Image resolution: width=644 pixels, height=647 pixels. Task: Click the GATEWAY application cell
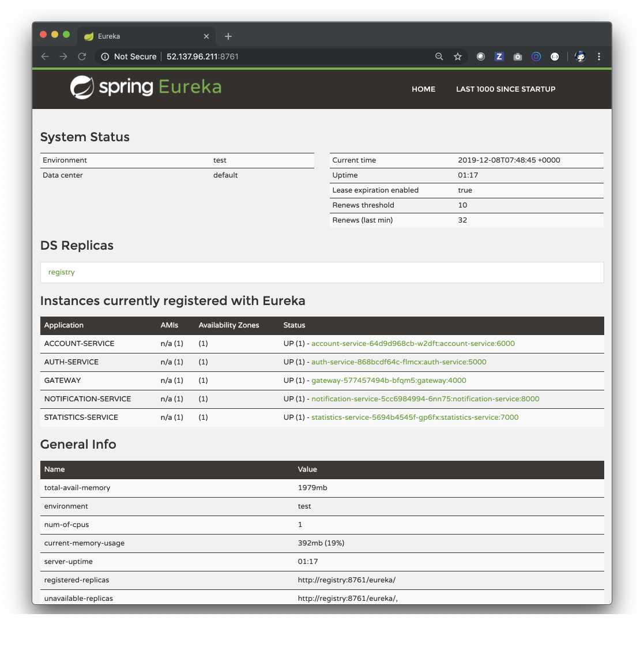(62, 381)
